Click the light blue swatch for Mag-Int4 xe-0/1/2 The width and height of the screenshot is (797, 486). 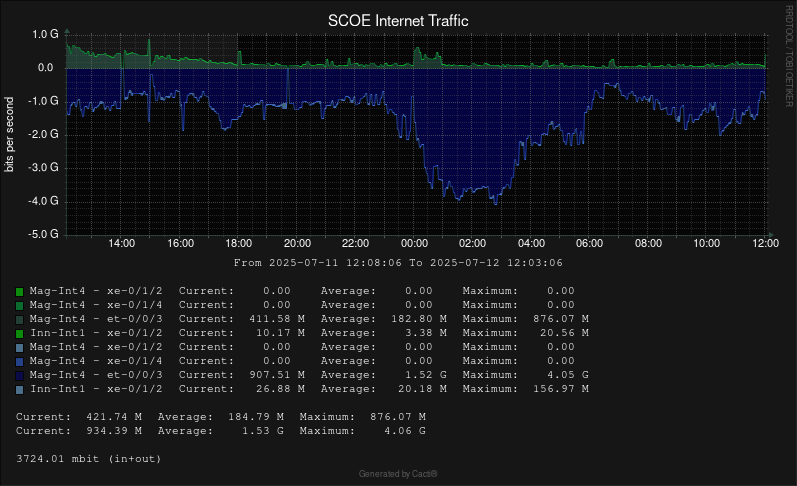pos(19,348)
